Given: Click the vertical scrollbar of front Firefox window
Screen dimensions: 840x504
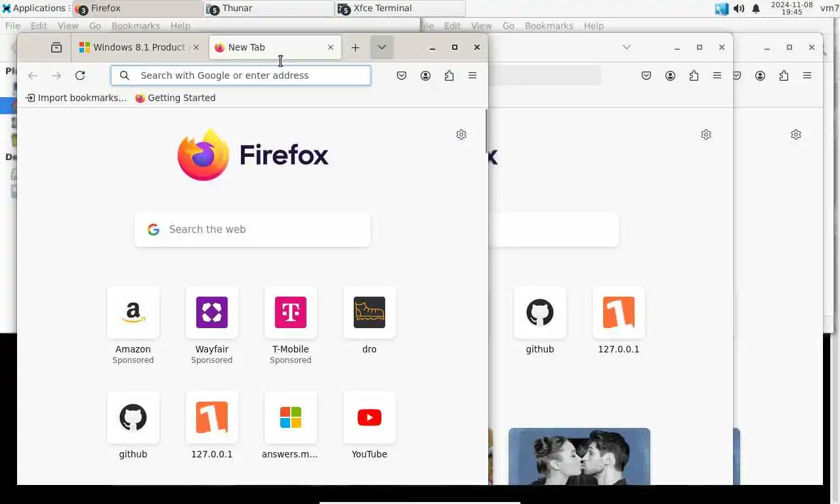Looking at the screenshot, I should click(x=486, y=131).
